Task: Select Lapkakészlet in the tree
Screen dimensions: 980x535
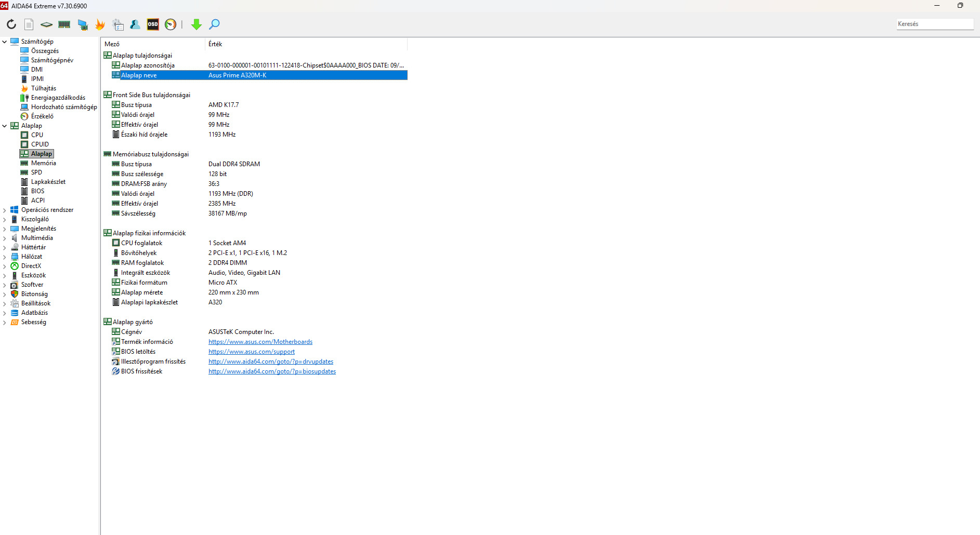Action: click(48, 182)
